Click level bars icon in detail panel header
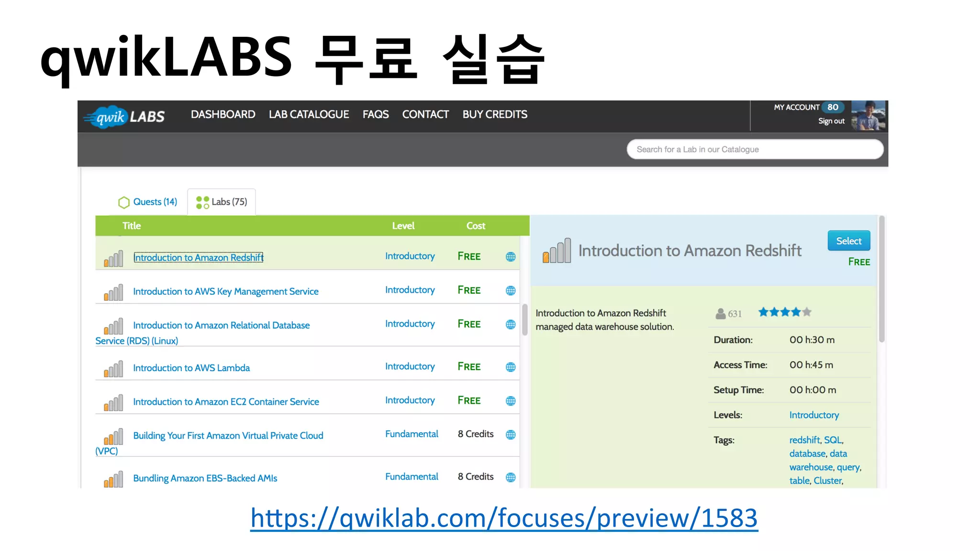The image size is (980, 551). pyautogui.click(x=557, y=251)
